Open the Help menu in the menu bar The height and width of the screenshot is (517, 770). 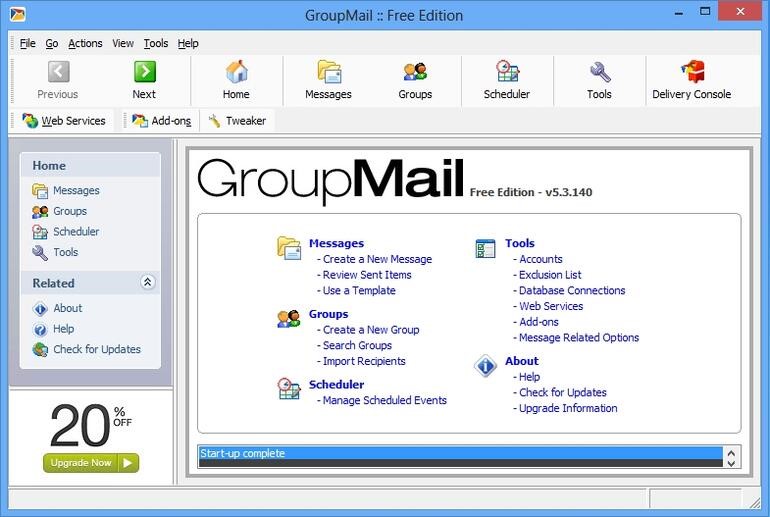[188, 43]
